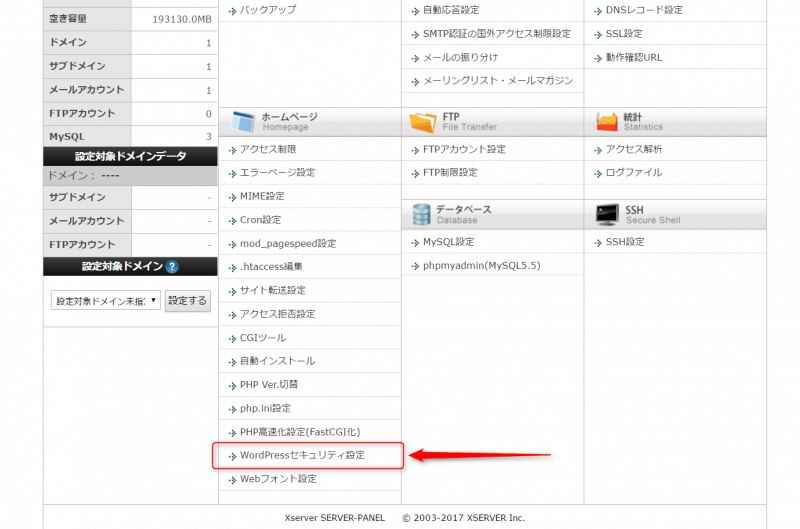Click the Statistics chart icon
The image size is (800, 529).
click(x=607, y=122)
